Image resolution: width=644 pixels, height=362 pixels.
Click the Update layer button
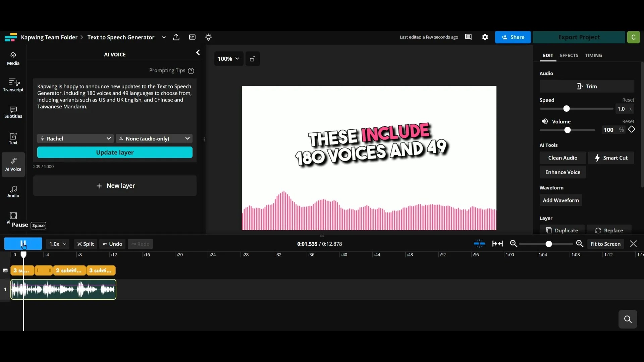point(115,152)
